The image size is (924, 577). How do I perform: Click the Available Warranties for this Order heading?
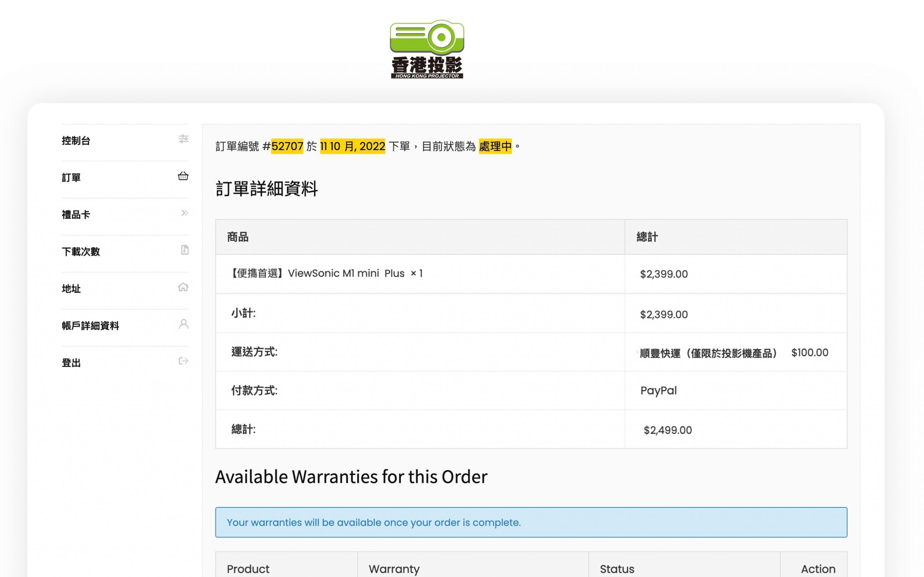click(x=351, y=477)
